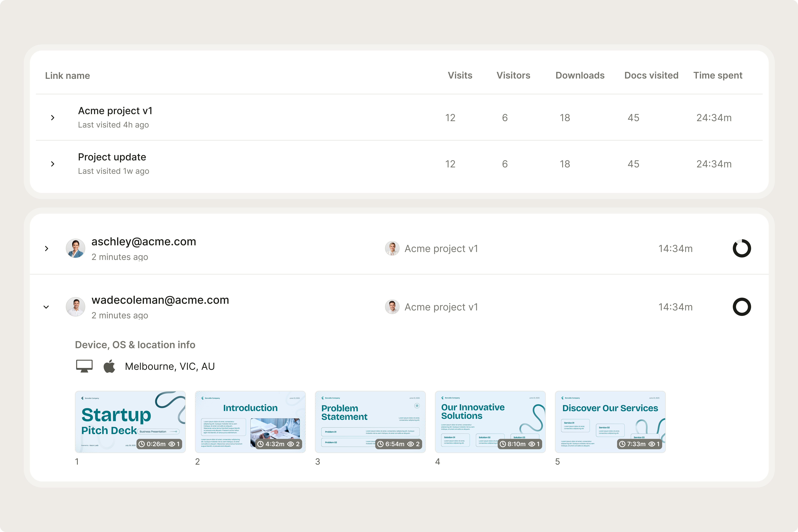This screenshot has height=532, width=798.
Task: Open the Our Innovative Solutions slide thumbnail
Action: point(490,421)
